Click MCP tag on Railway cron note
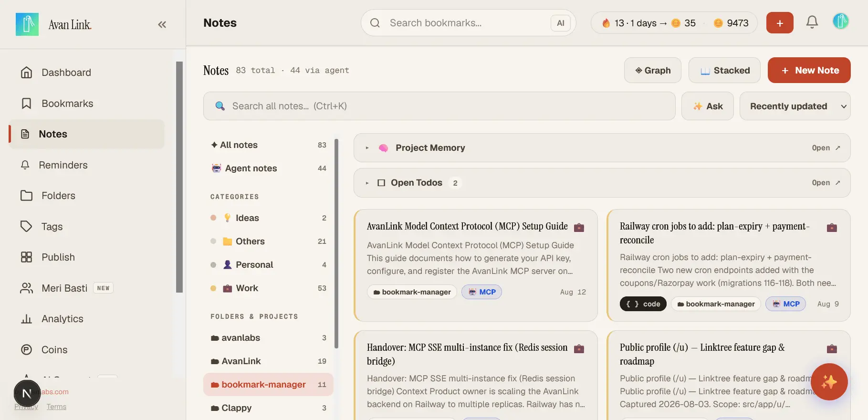 pos(785,304)
